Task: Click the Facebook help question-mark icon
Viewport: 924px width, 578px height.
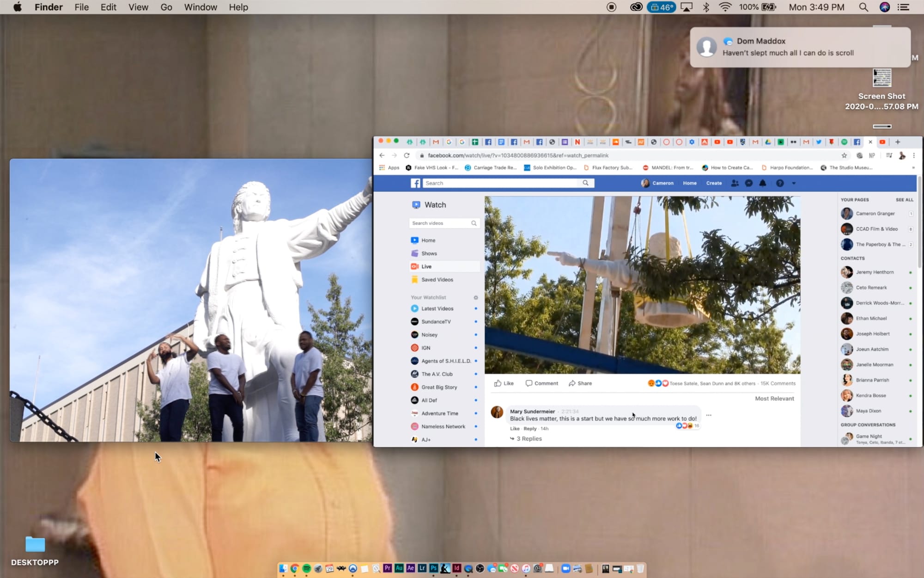Action: [x=780, y=183]
